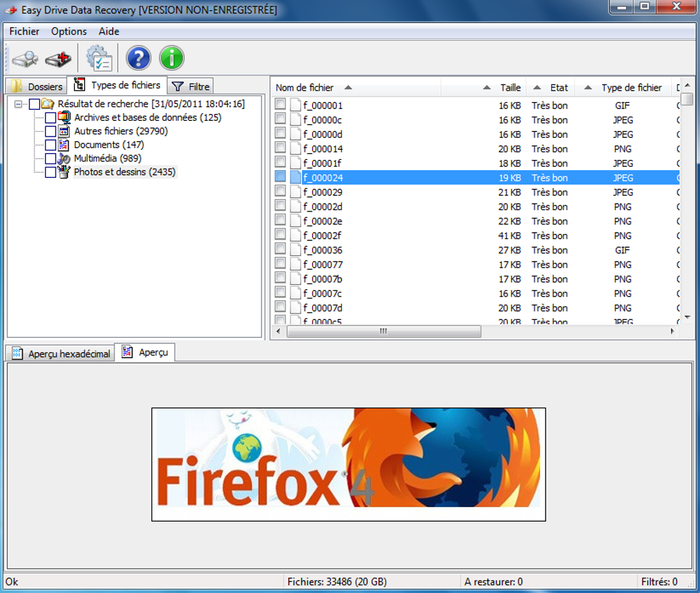This screenshot has width=700, height=593.
Task: Click the A restaurer: 0 status entry
Action: [493, 582]
